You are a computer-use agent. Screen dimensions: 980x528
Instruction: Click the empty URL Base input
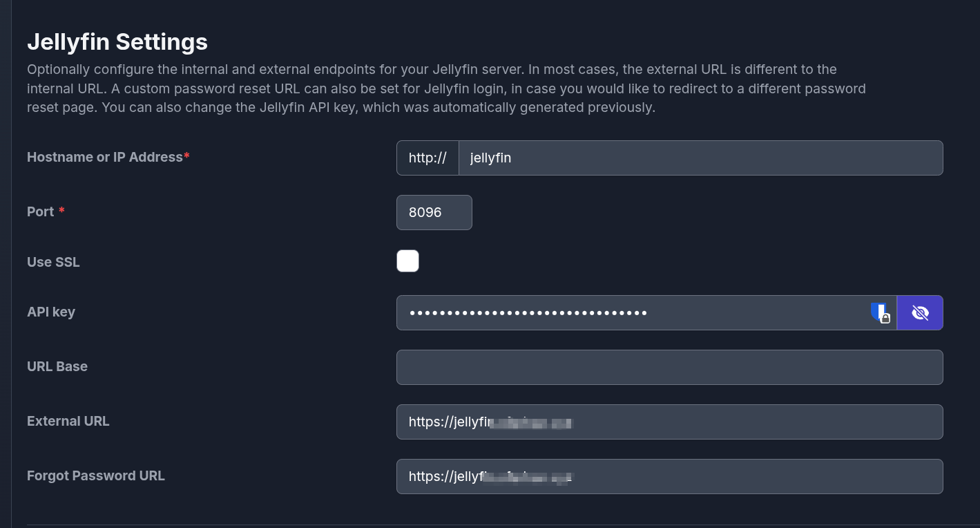click(x=669, y=367)
